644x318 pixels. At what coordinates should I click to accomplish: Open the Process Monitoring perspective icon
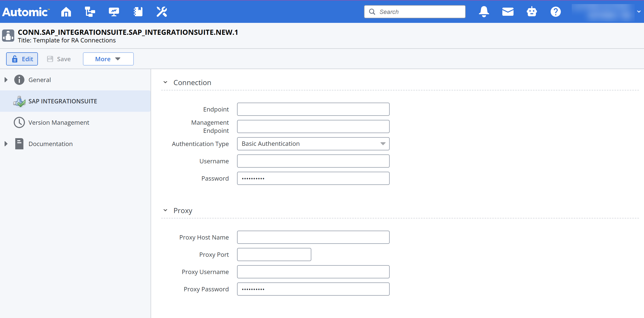114,12
